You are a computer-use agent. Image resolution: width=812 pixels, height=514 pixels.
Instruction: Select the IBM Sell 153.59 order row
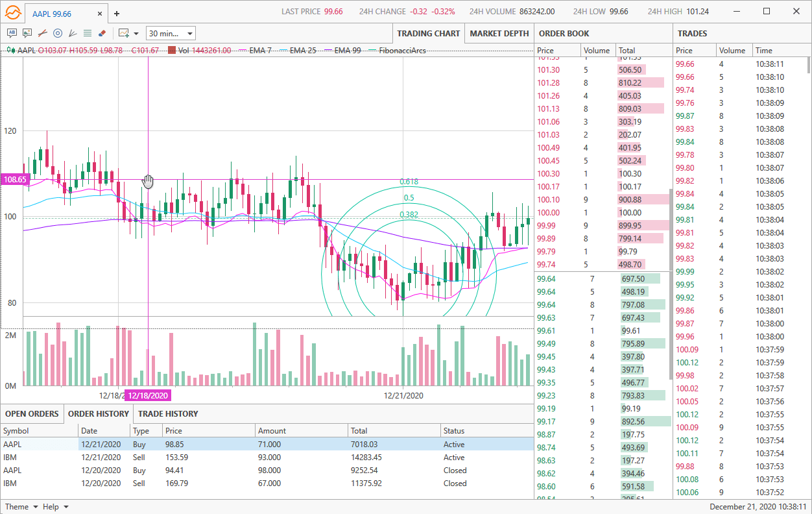(267, 458)
